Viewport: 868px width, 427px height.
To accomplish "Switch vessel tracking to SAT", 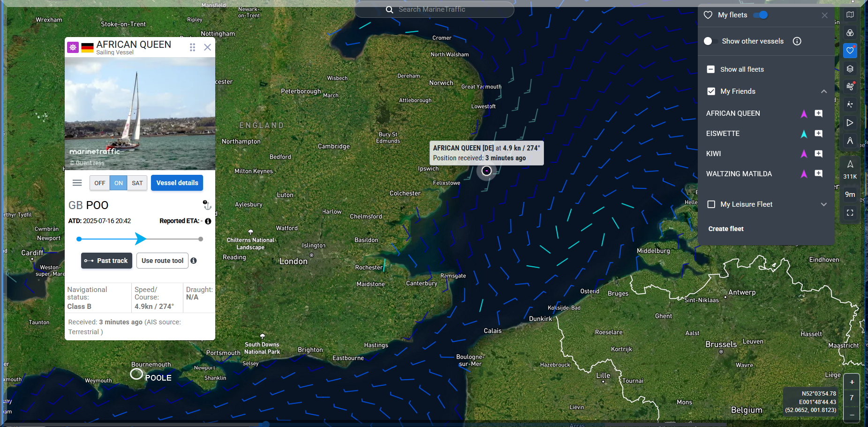I will pos(137,183).
